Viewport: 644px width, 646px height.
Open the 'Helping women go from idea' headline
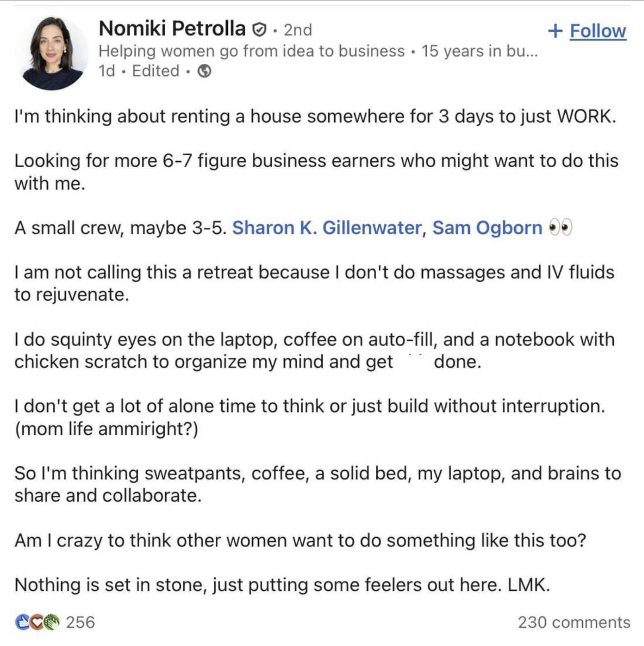252,51
